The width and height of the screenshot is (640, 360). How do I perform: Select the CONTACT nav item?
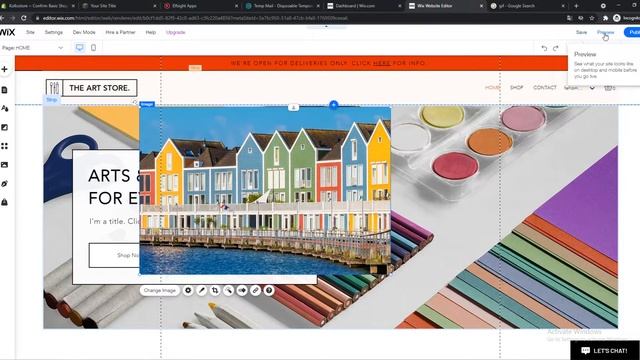tap(544, 87)
